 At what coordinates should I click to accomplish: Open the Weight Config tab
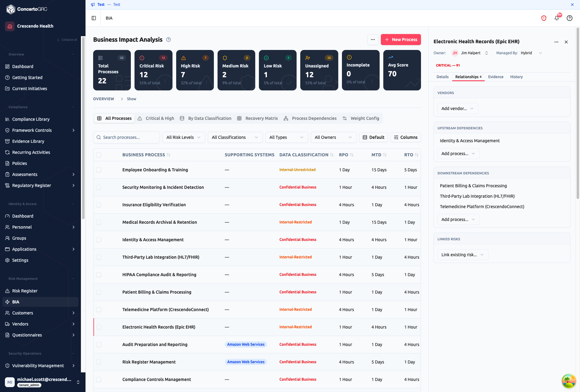361,118
